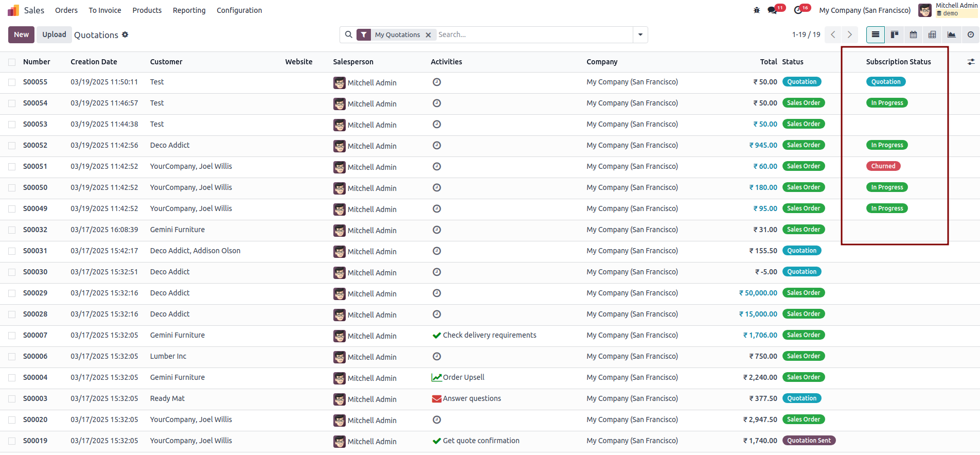Screen dimensions: 980x455
Task: Click the Quotations settings gear icon
Action: coord(125,34)
